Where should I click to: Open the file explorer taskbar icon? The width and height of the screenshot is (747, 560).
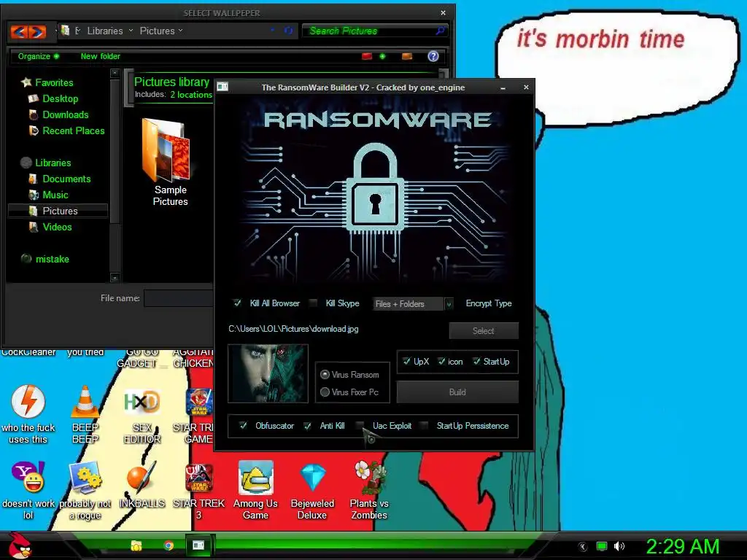(x=136, y=545)
